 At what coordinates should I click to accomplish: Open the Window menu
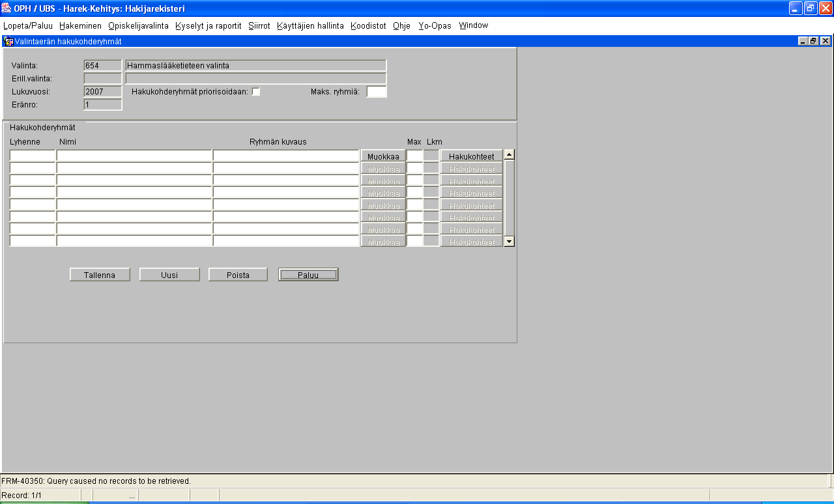coord(474,25)
